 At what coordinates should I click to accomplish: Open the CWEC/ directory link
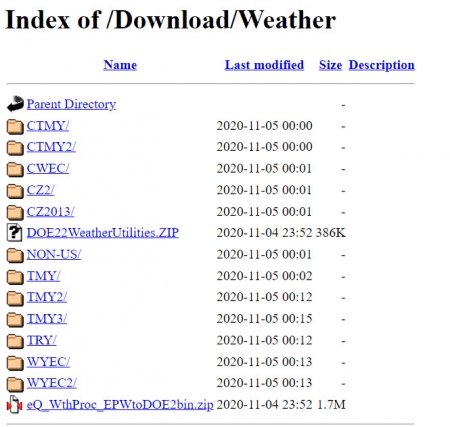pos(48,169)
